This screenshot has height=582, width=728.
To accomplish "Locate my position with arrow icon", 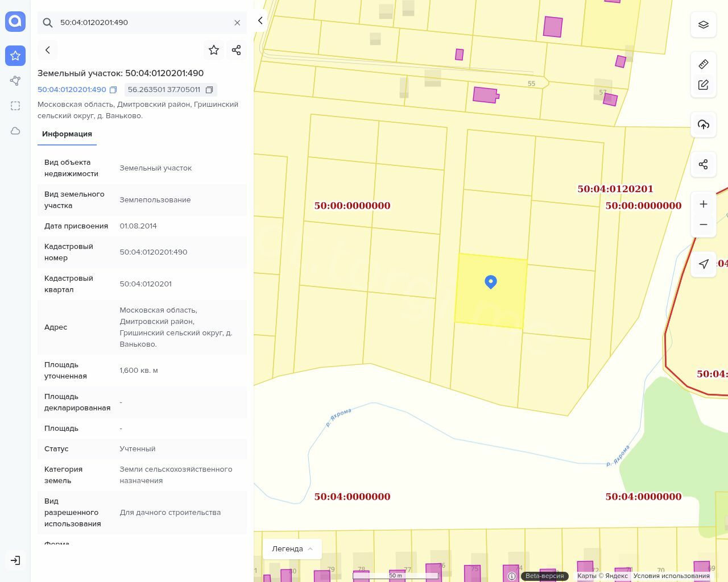I will coord(704,264).
